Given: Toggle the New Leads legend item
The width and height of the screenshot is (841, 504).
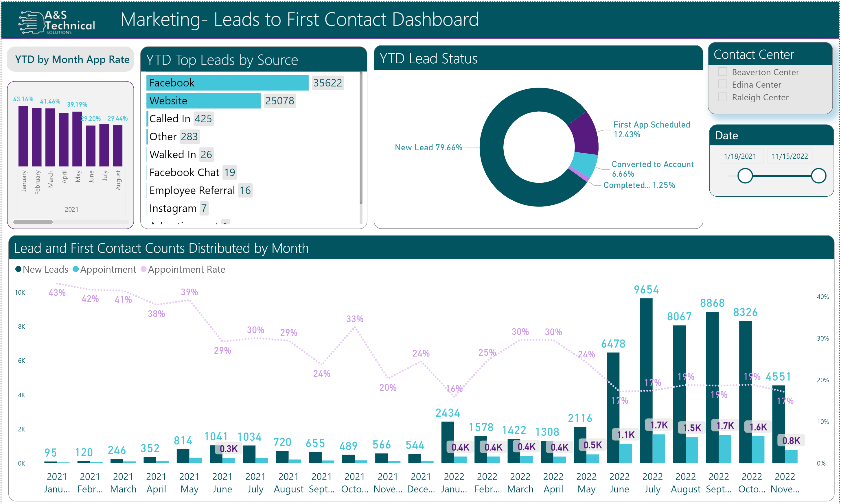Looking at the screenshot, I should [41, 269].
